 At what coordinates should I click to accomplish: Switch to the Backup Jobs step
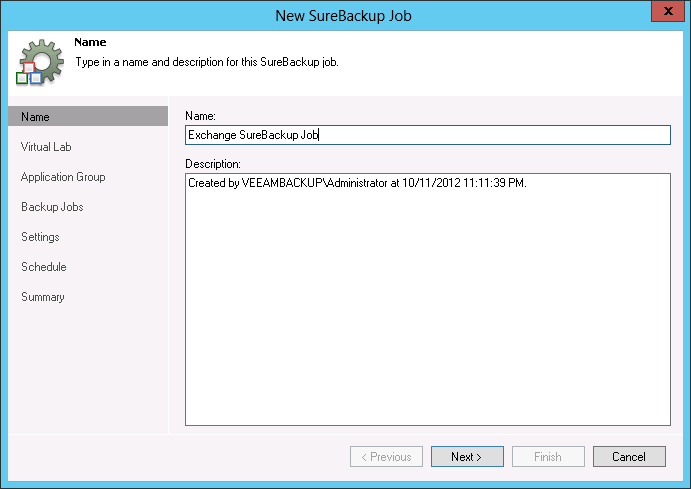point(52,207)
